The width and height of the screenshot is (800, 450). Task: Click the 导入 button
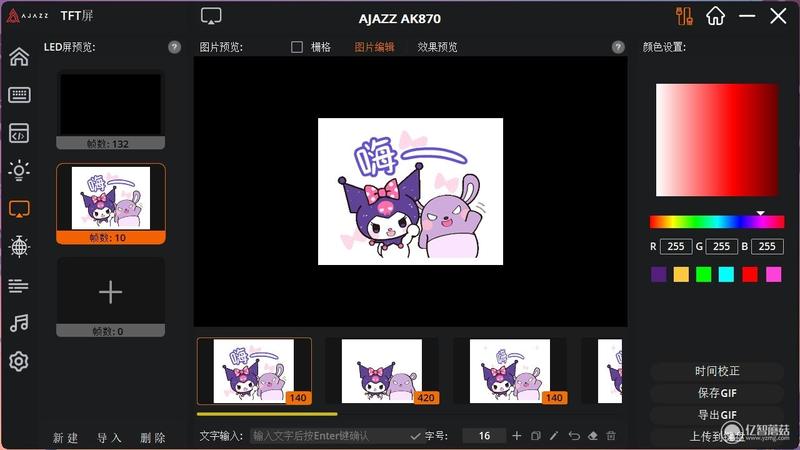pyautogui.click(x=109, y=438)
